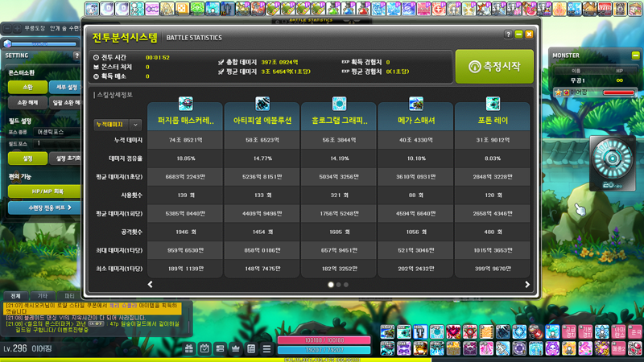Open the checklist quest menu icon
Image resolution: width=644 pixels, height=362 pixels.
[x=251, y=349]
